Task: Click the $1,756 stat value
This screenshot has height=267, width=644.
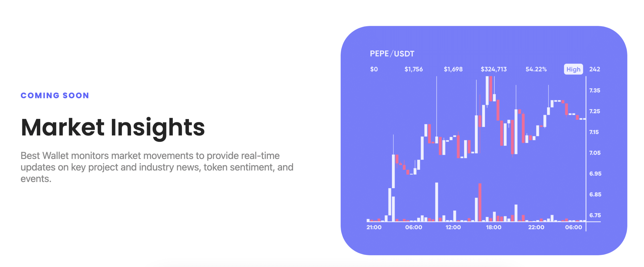Action: click(413, 69)
